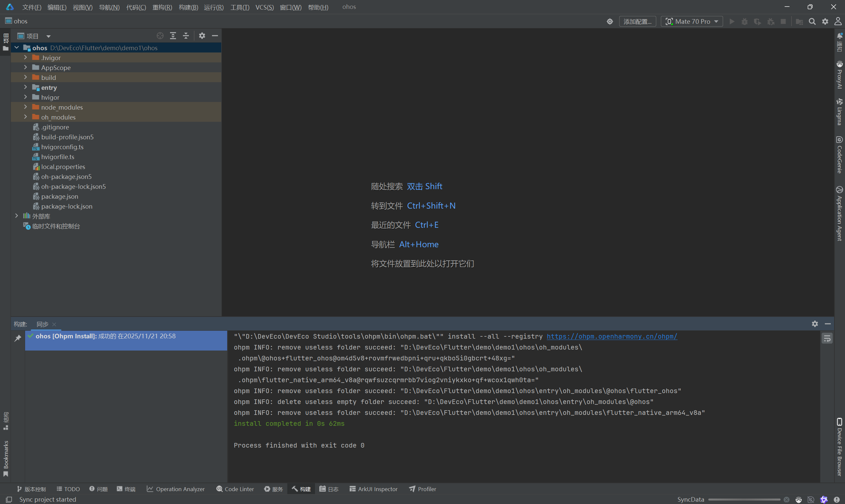Click the Run with coverage shield icon

pyautogui.click(x=757, y=21)
